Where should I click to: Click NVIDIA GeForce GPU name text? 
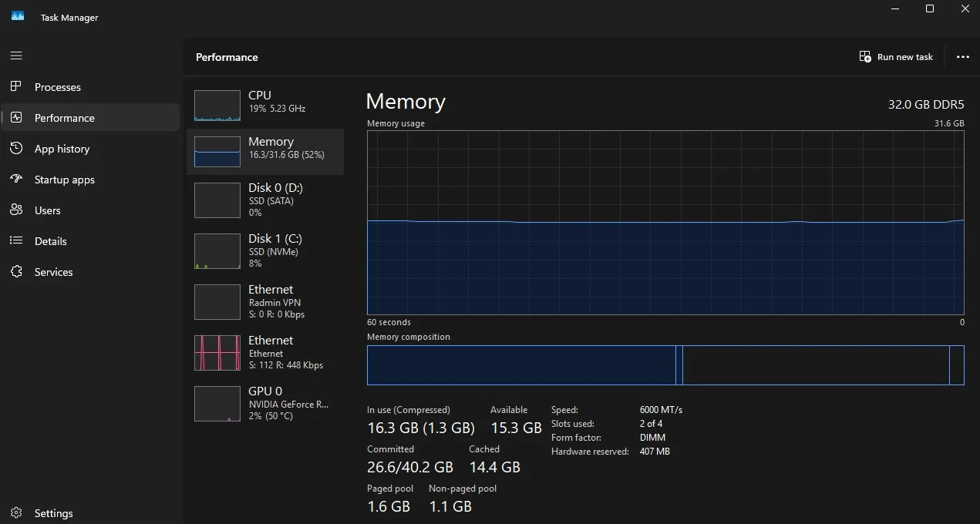pos(289,404)
